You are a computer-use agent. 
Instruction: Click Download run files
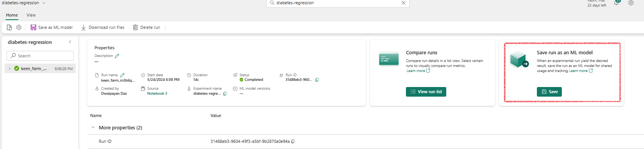coord(103,27)
